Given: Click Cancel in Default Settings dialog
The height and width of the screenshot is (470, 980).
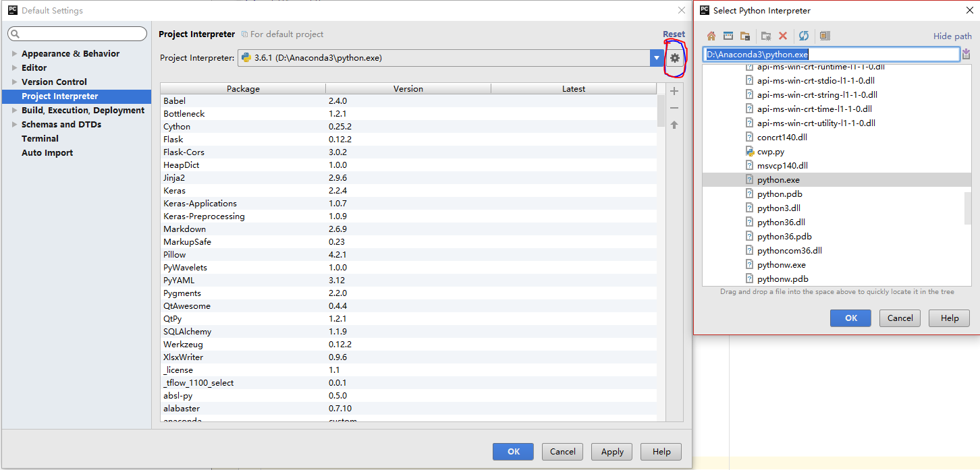Looking at the screenshot, I should click(562, 452).
